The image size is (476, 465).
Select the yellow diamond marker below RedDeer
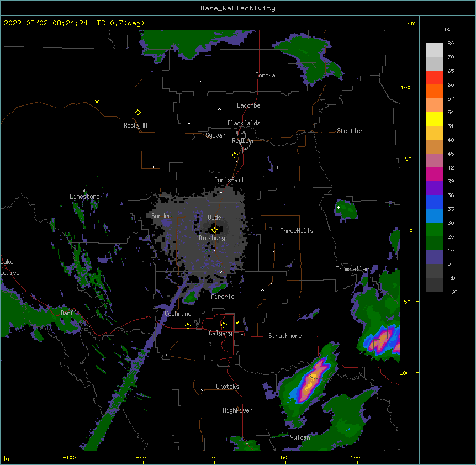(x=235, y=155)
